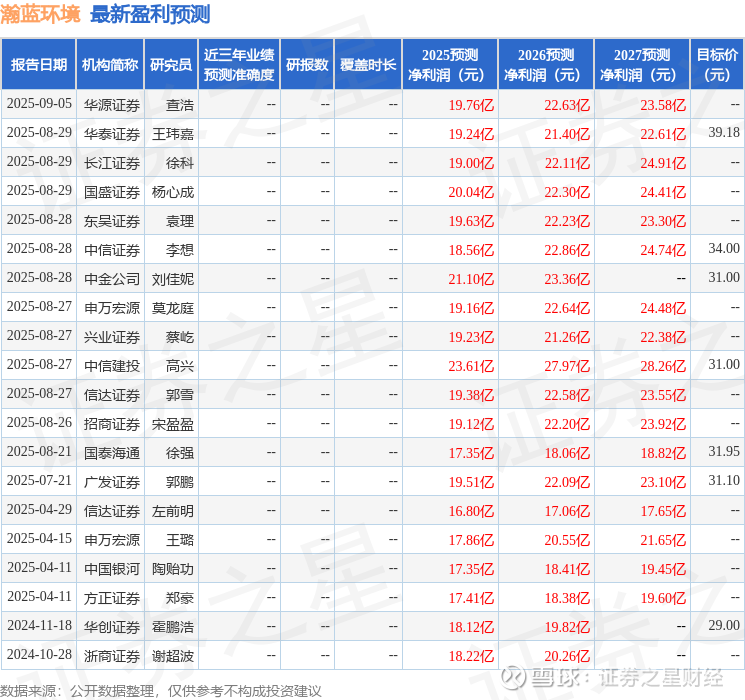
Task: Click the 研究员 column header
Action: point(171,65)
